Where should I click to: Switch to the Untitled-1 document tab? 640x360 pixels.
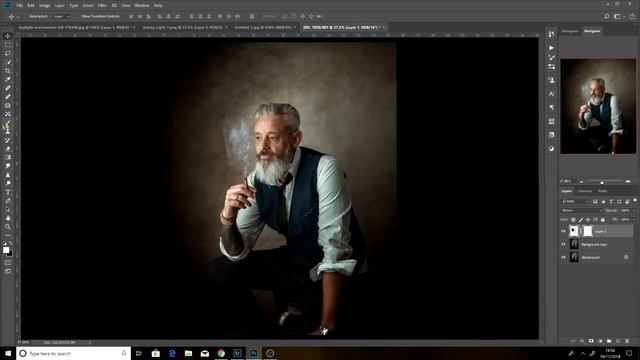tap(263, 27)
